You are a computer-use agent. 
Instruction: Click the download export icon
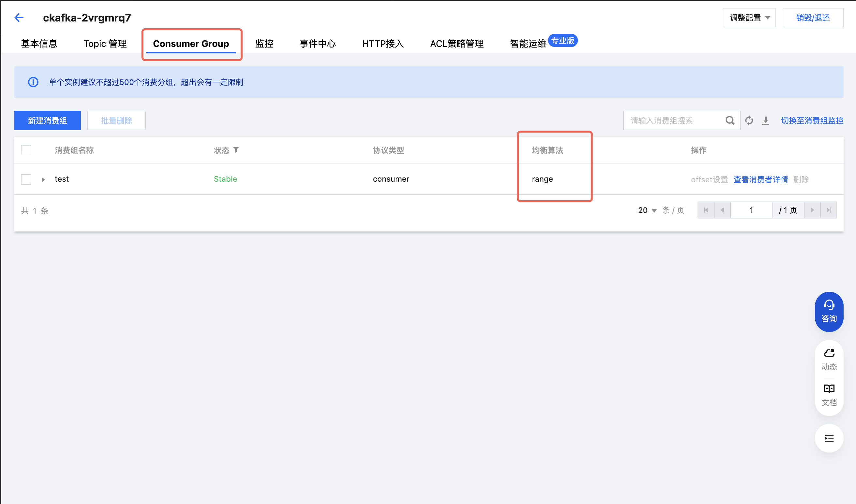[766, 120]
